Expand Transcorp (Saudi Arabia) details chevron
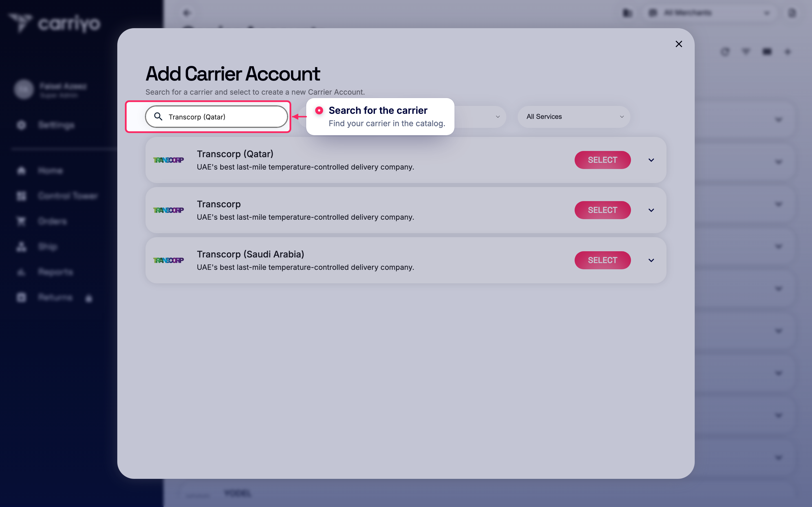 tap(651, 260)
